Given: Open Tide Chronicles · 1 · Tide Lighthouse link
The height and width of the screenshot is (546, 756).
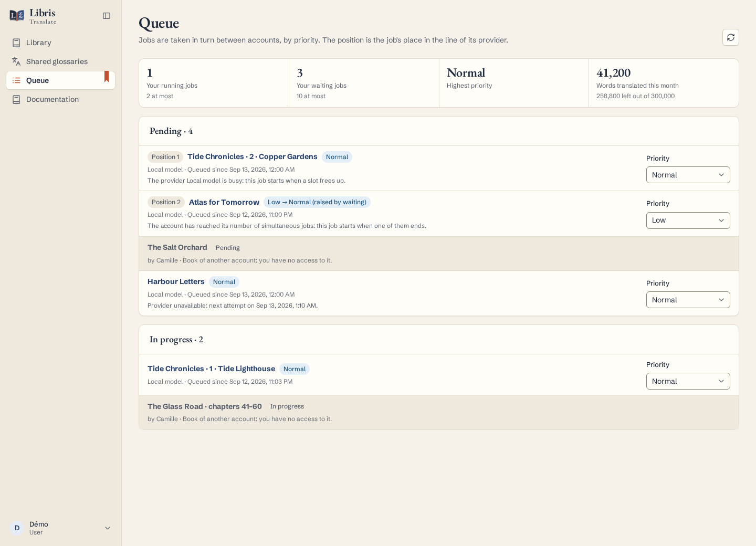Looking at the screenshot, I should [211, 369].
